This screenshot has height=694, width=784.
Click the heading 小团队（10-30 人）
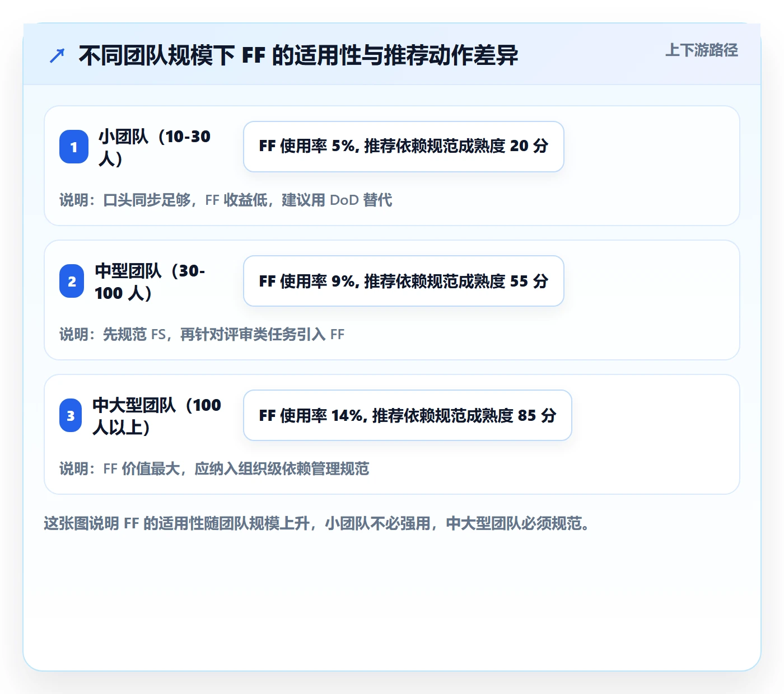click(155, 147)
